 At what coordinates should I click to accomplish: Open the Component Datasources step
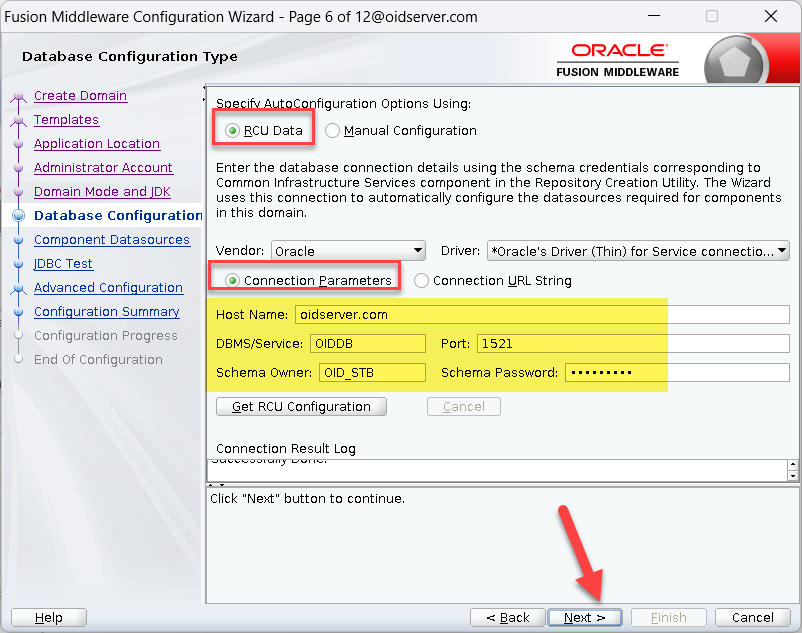(111, 240)
